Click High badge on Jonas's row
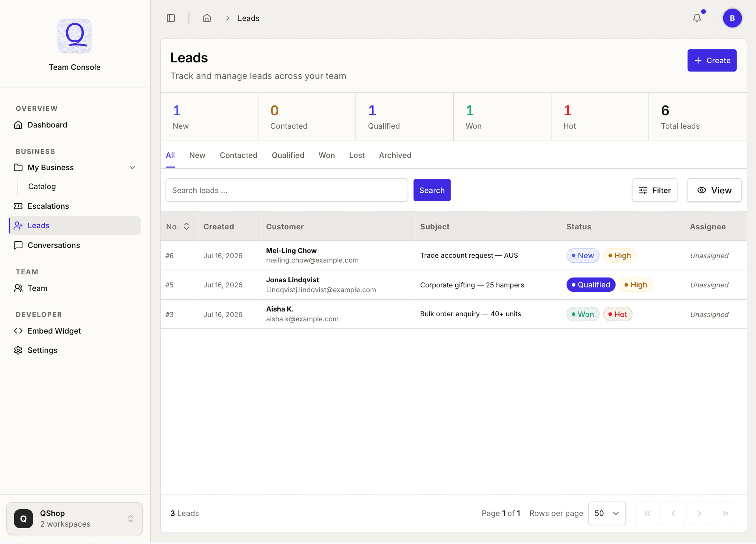The image size is (756, 544). 636,285
